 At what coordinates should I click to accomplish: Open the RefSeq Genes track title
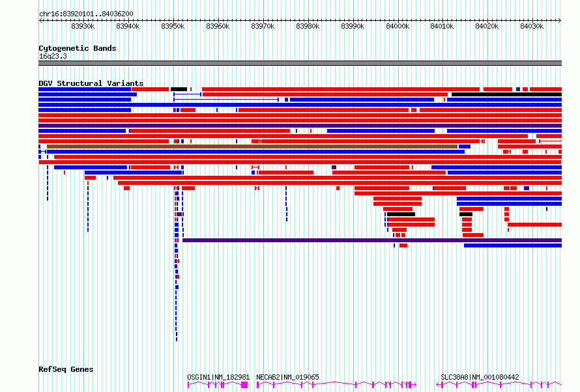pos(66,369)
